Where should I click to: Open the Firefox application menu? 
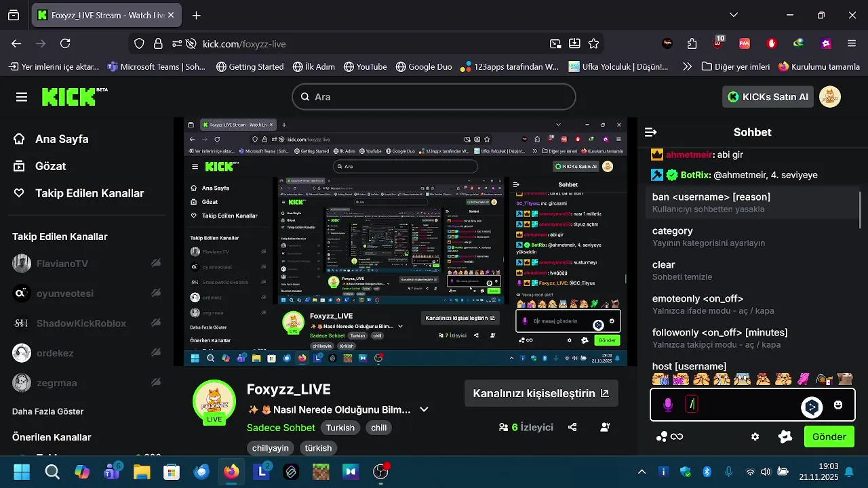[x=852, y=43]
